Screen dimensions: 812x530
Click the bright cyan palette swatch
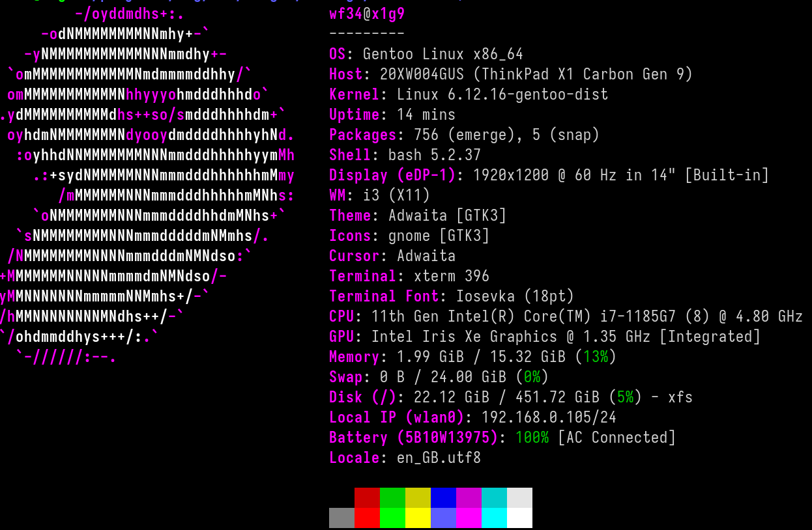(x=494, y=518)
